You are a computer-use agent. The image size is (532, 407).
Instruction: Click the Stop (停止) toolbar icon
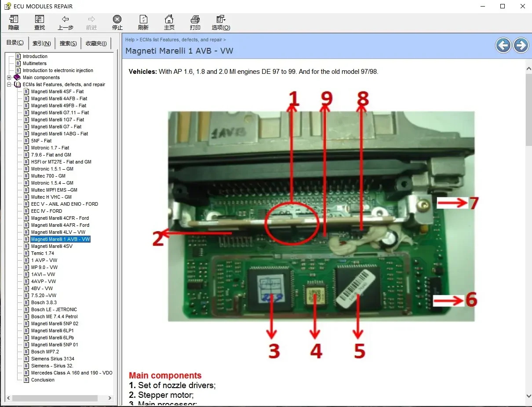[117, 22]
